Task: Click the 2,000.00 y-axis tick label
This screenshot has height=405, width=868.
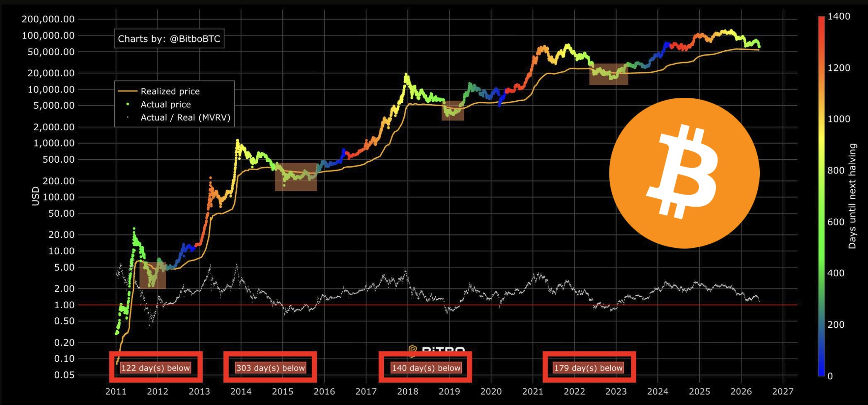Action: pyautogui.click(x=53, y=127)
